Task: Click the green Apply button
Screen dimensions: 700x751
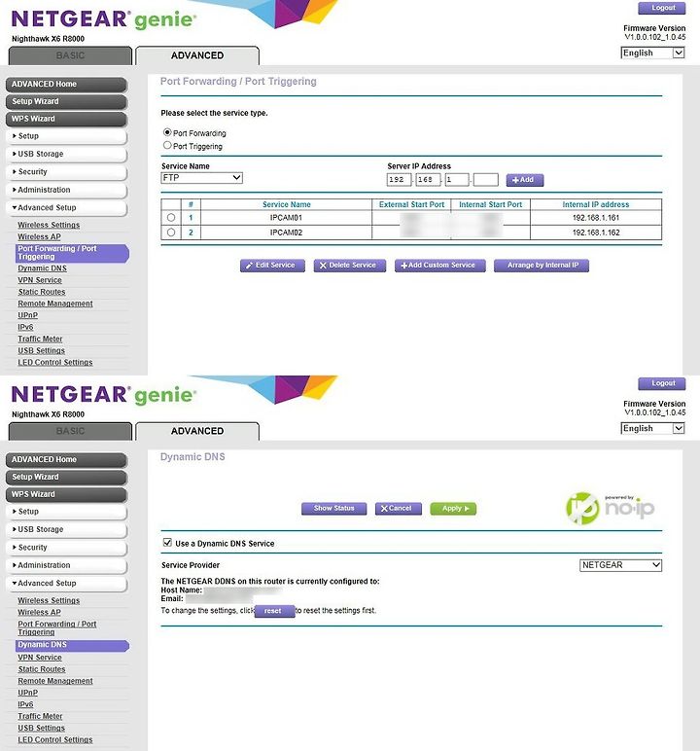Action: point(453,509)
